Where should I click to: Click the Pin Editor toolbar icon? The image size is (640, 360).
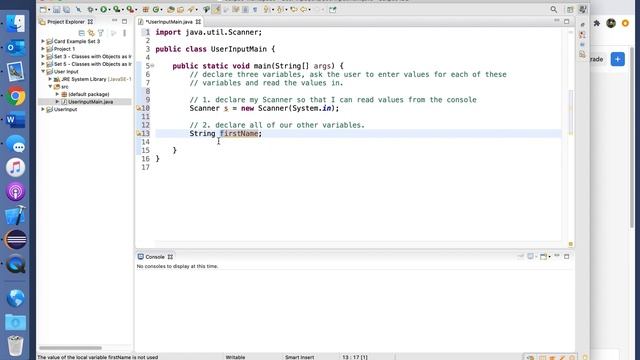point(333,9)
